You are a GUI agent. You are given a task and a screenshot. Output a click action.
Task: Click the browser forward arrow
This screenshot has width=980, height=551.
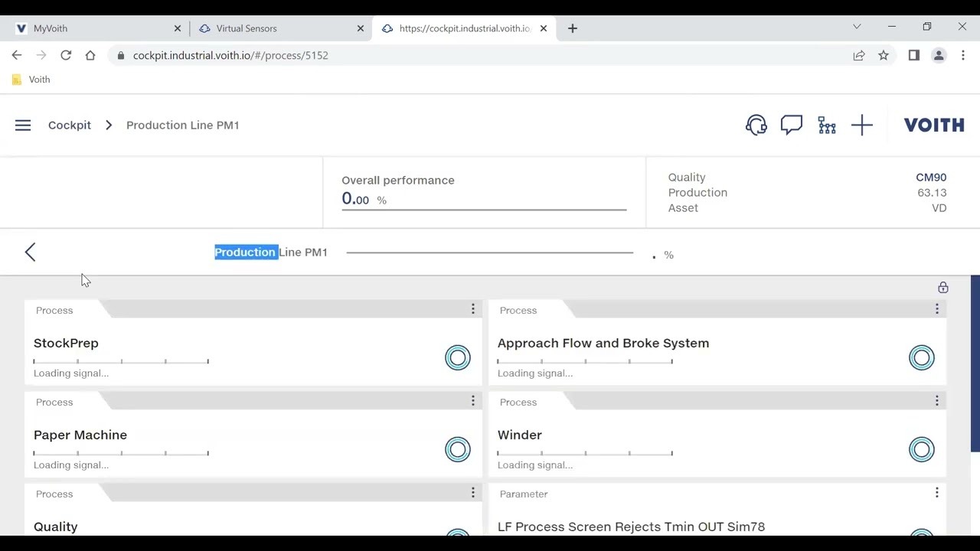[x=41, y=55]
